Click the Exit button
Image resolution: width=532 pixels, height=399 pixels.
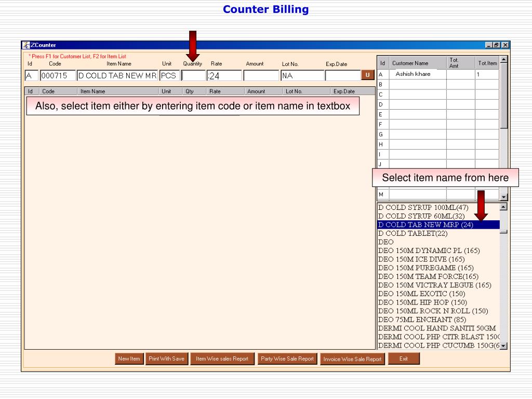click(404, 358)
